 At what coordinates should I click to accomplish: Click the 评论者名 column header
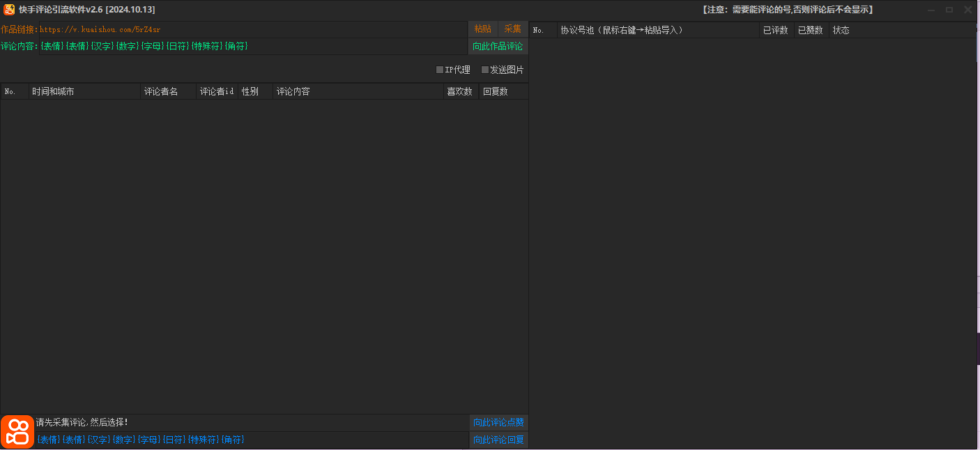(168, 91)
